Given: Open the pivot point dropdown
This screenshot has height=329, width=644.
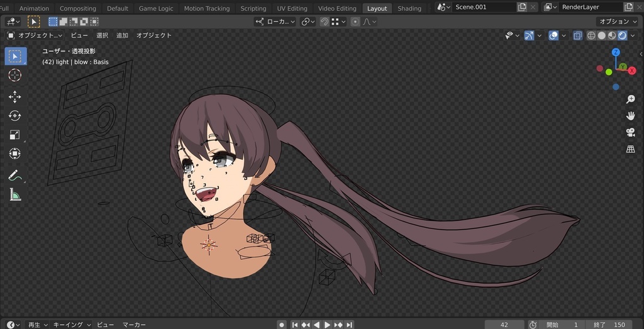Looking at the screenshot, I should tap(308, 22).
